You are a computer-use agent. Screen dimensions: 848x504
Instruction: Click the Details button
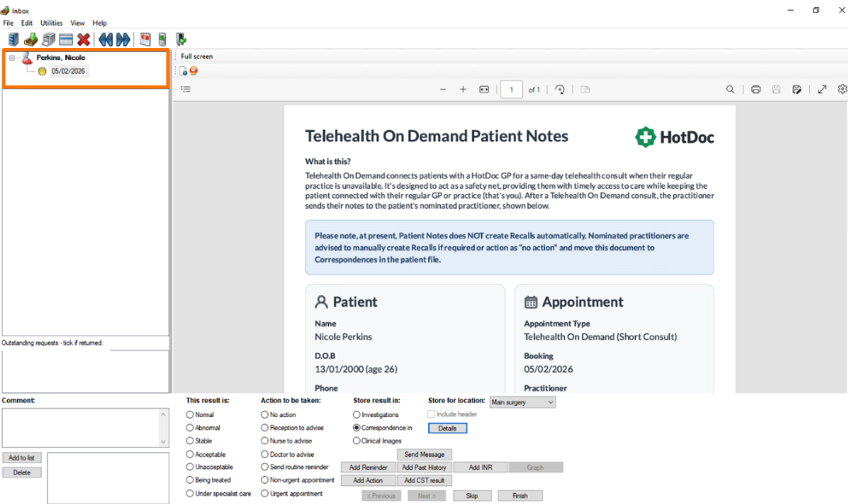point(447,429)
